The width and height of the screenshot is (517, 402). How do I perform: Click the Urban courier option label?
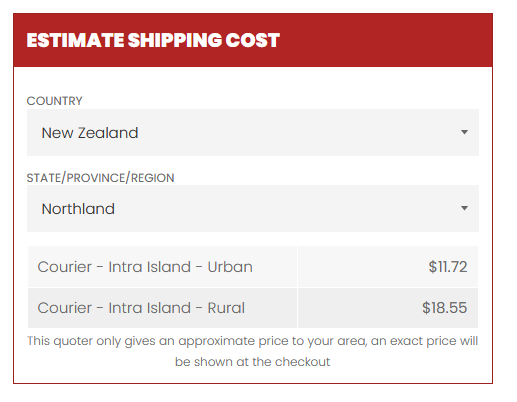[x=145, y=267]
